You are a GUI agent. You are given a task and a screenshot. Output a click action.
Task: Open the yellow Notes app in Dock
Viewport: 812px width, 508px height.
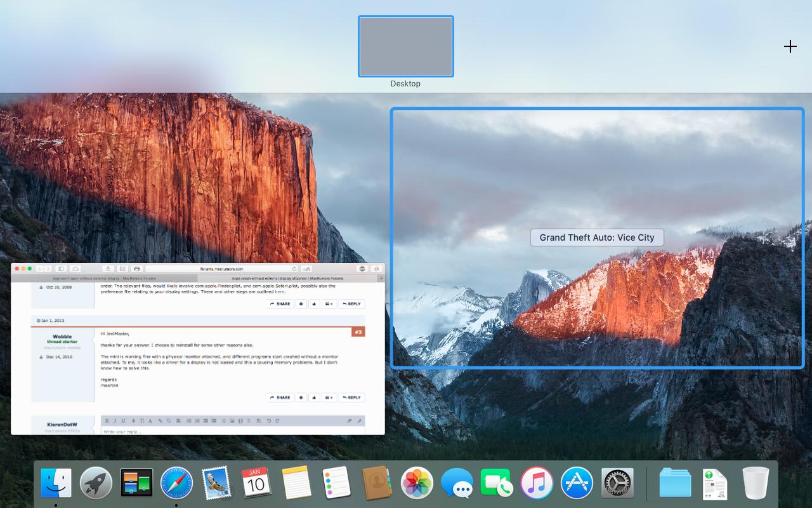(x=296, y=483)
